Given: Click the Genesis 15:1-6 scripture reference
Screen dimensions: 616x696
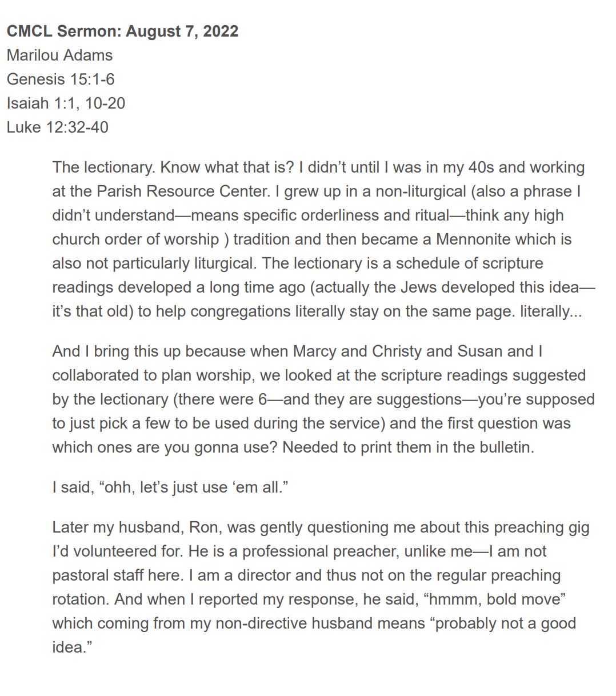Looking at the screenshot, I should (x=61, y=79).
